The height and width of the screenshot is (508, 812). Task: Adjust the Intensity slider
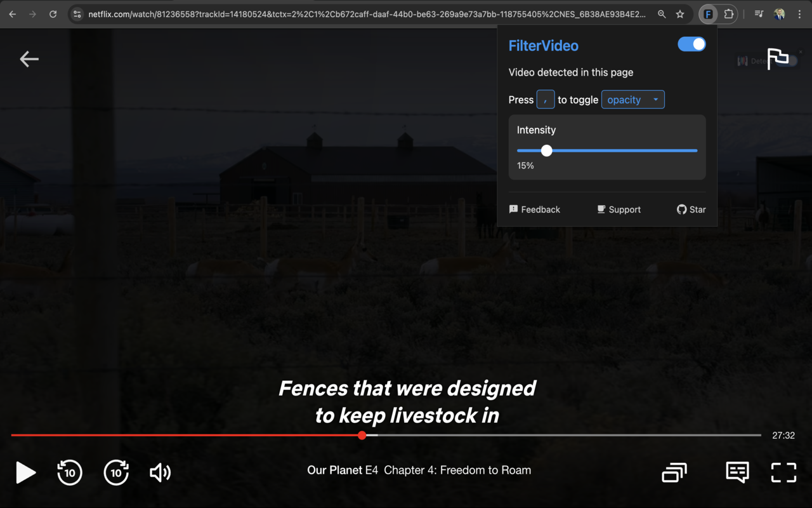point(546,150)
